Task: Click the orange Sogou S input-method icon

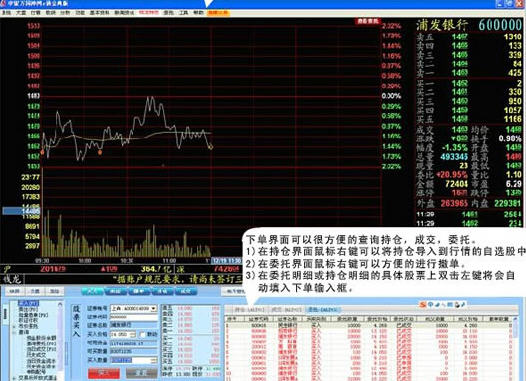Action: click(x=422, y=304)
